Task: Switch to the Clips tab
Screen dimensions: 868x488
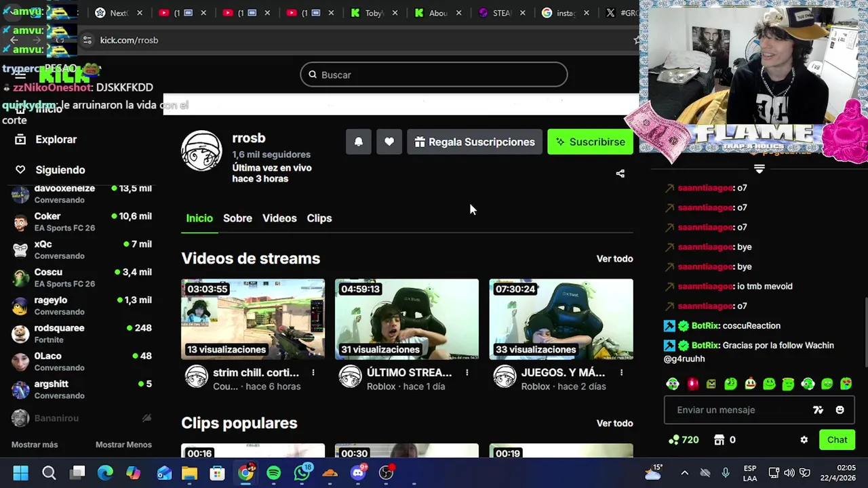Action: (319, 218)
